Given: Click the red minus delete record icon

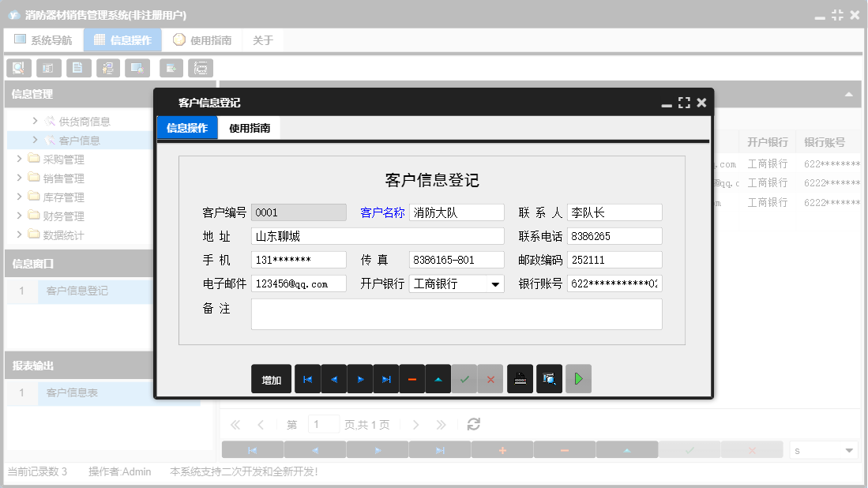Looking at the screenshot, I should 411,379.
